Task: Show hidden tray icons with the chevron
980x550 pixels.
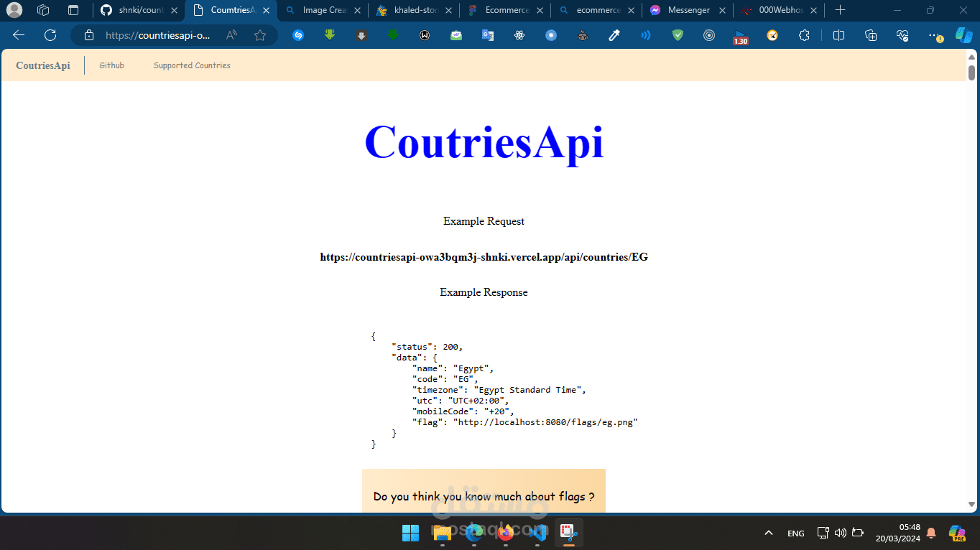Action: (768, 533)
